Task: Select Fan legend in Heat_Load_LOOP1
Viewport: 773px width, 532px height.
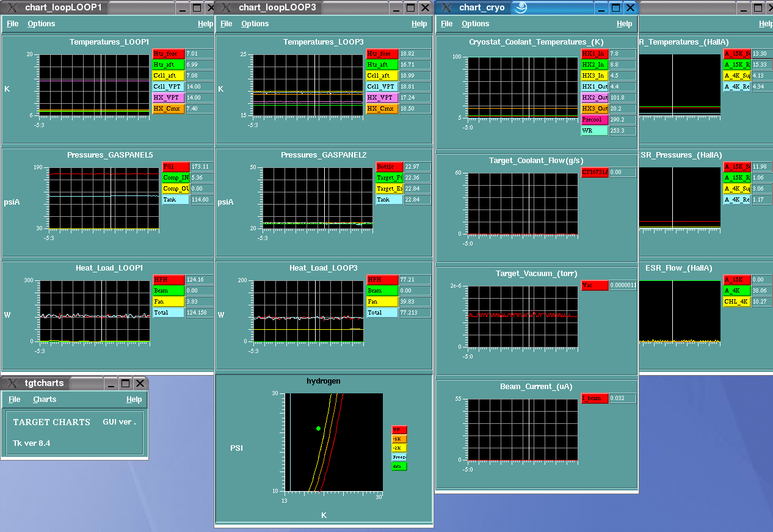Action: (168, 302)
